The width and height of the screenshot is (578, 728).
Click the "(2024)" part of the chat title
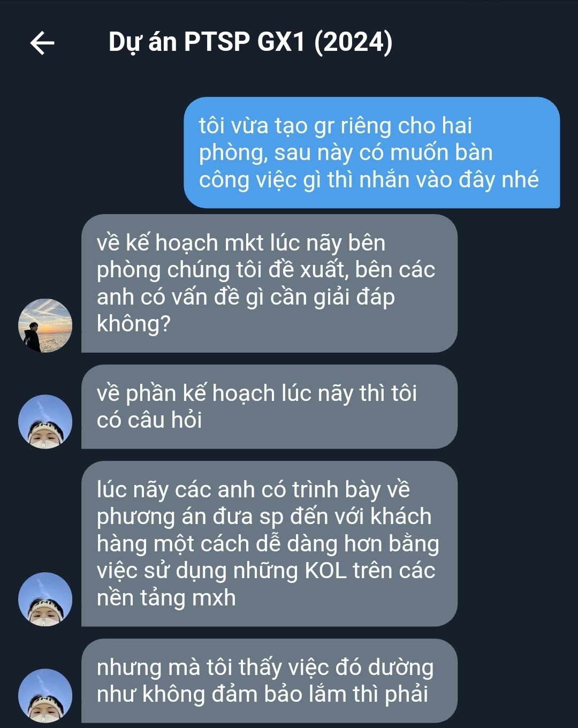coord(353,42)
